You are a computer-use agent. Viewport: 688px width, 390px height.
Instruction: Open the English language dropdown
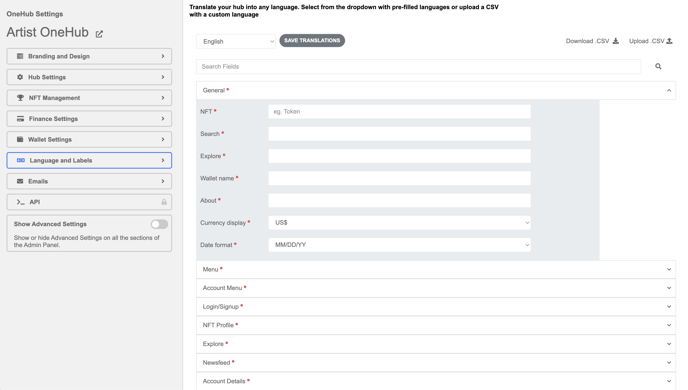(x=236, y=41)
